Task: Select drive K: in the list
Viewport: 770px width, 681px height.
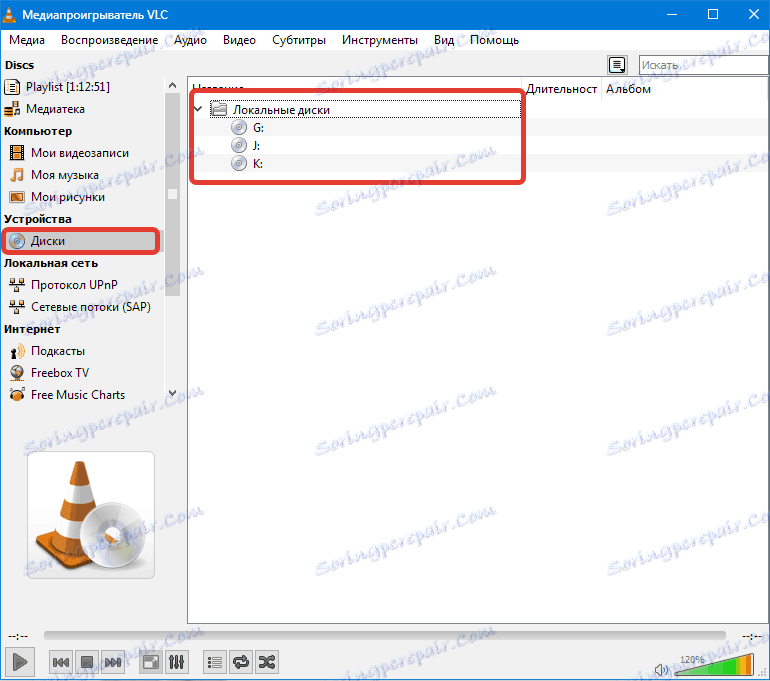Action: pos(258,163)
